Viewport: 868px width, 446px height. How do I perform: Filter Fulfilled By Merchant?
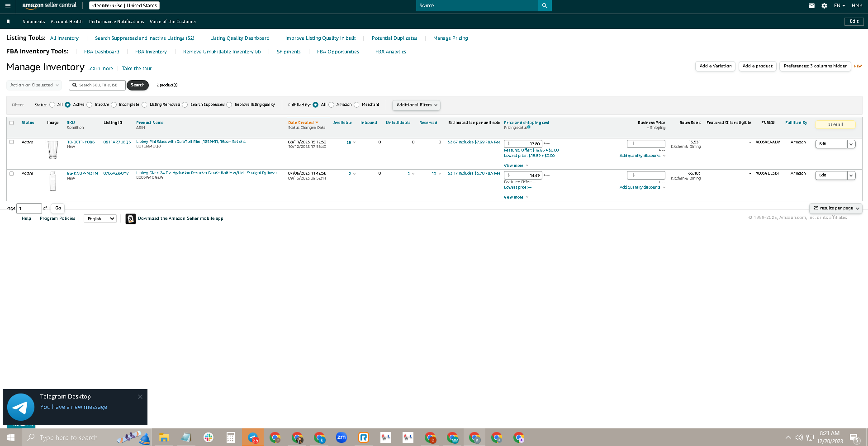click(x=357, y=105)
